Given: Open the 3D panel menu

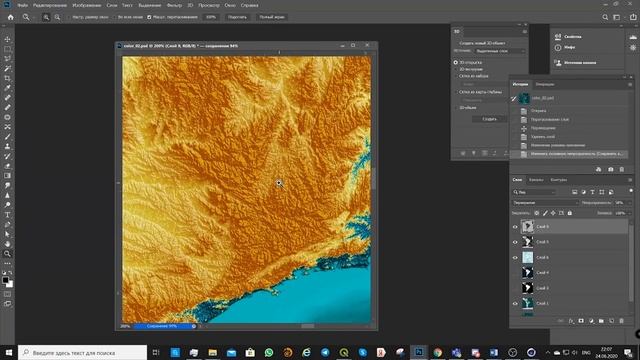Looking at the screenshot, I should point(524,31).
